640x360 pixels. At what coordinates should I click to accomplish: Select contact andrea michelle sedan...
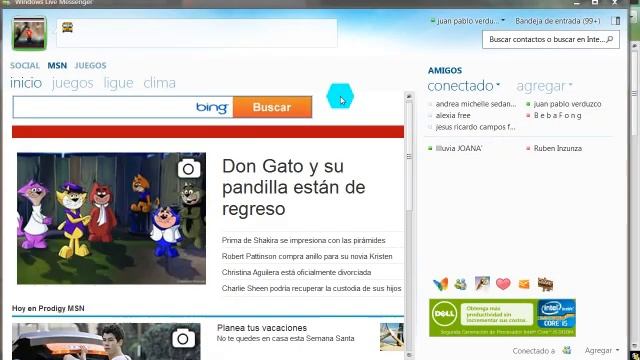(x=473, y=104)
